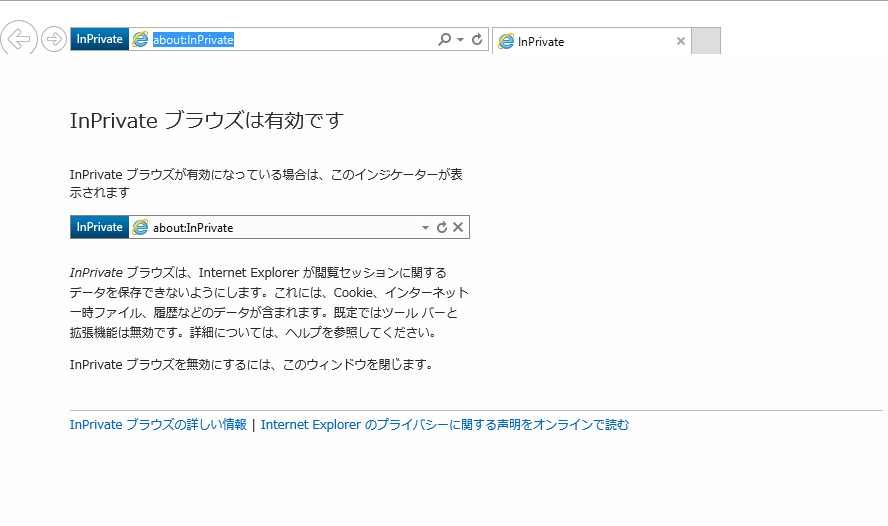
Task: Click the Internet Explorer icon in the sample indicator image
Action: tap(140, 227)
